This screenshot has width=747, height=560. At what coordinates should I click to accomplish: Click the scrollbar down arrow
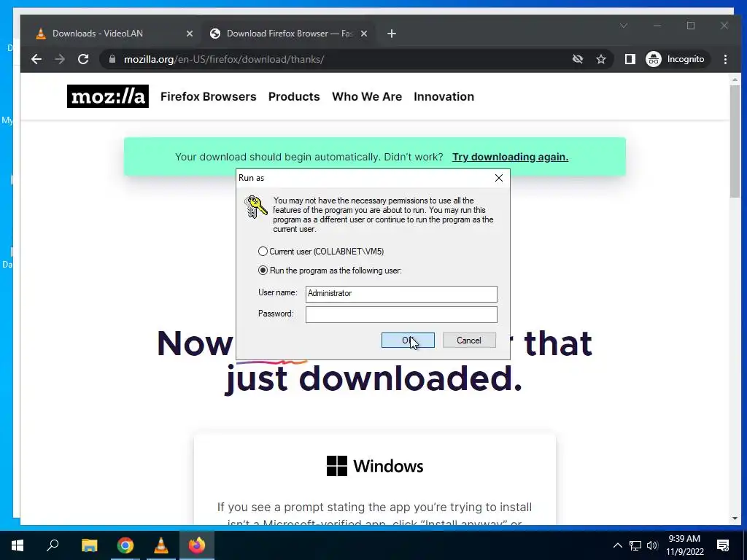point(735,518)
